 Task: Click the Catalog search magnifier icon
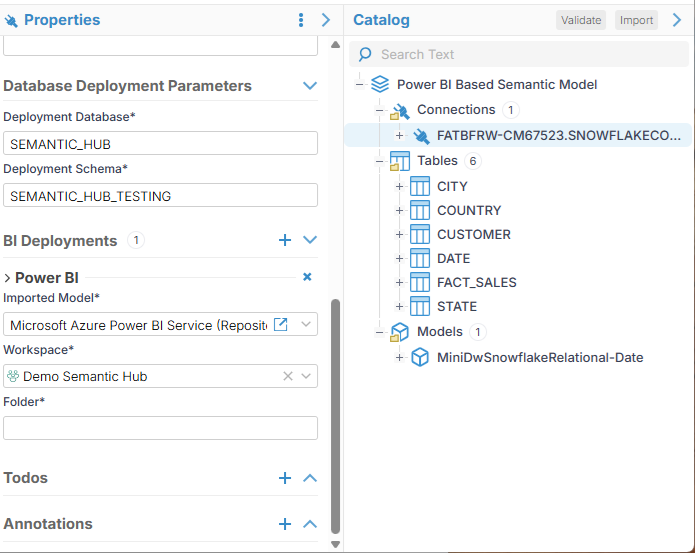click(365, 54)
